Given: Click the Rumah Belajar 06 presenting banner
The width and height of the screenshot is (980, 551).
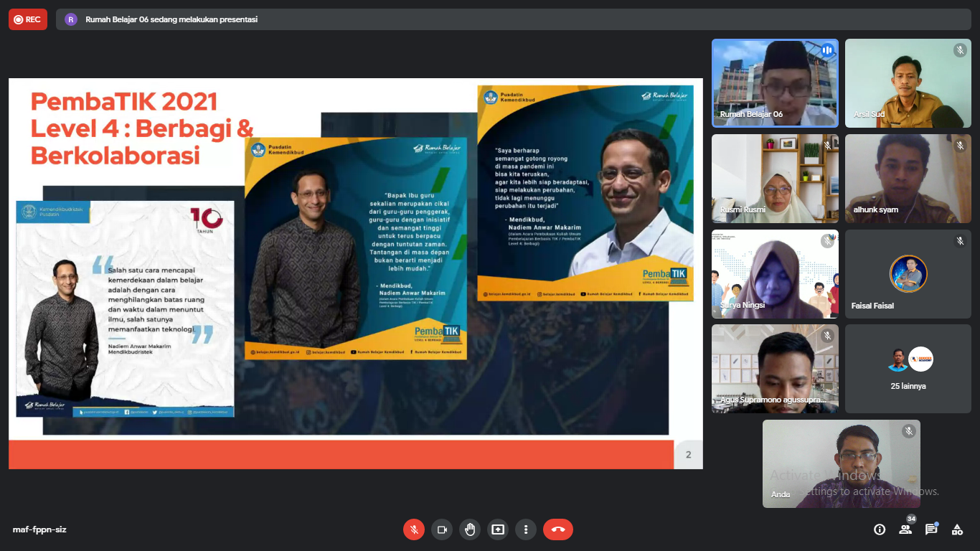Looking at the screenshot, I should pos(171,19).
